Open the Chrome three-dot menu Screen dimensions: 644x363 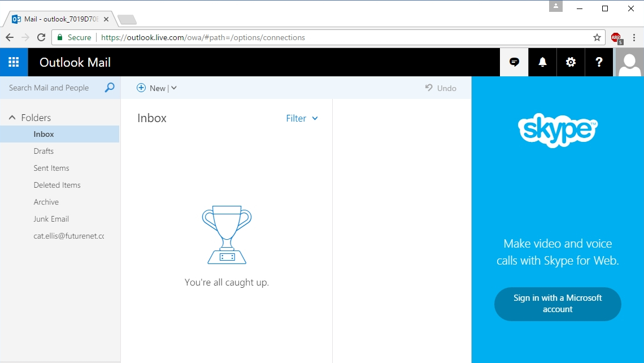(x=634, y=37)
